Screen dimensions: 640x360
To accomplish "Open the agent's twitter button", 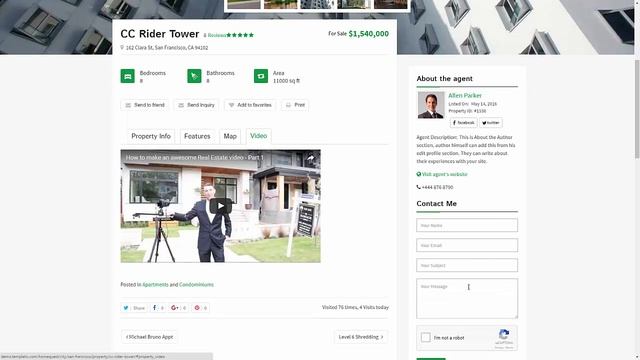I will coord(491,122).
